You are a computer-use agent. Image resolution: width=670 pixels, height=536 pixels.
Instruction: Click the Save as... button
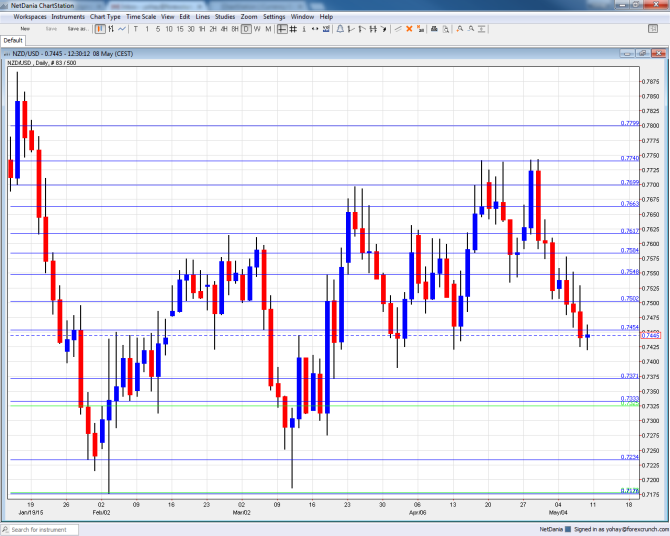pyautogui.click(x=78, y=29)
